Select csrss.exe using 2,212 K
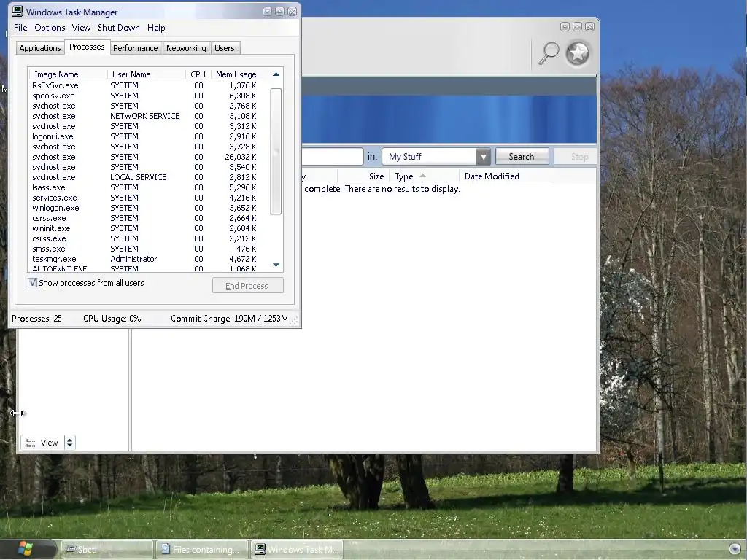The height and width of the screenshot is (560, 747). pos(144,238)
